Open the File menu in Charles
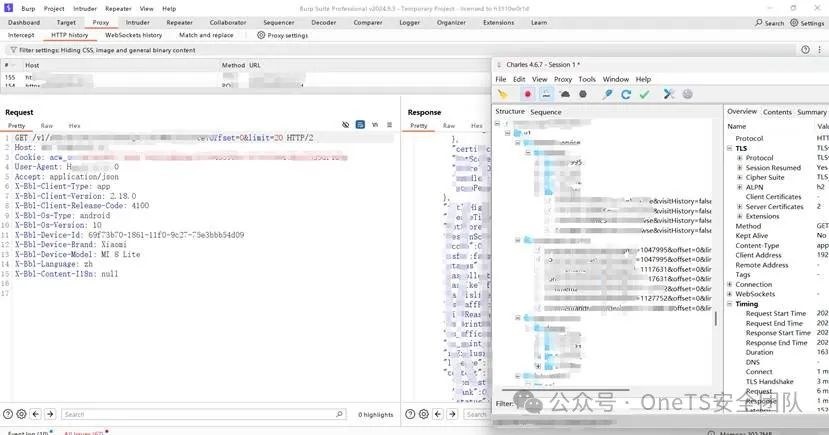 (501, 79)
